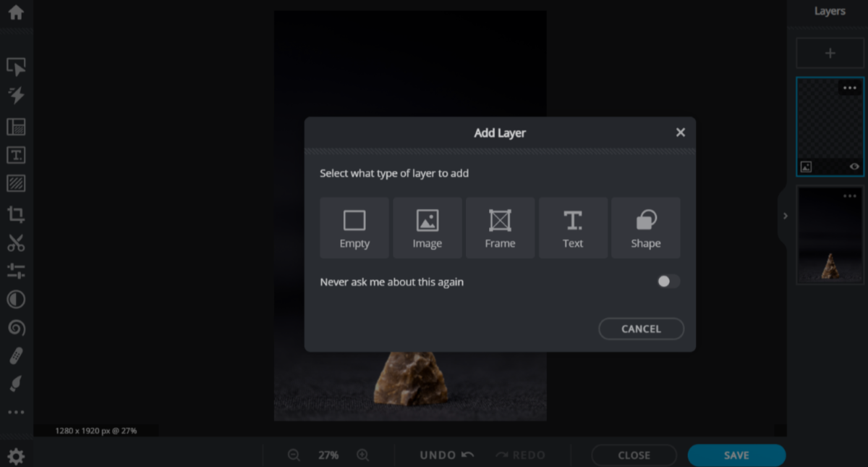Choose the Image layer type
Image resolution: width=868 pixels, height=467 pixels.
pyautogui.click(x=427, y=228)
